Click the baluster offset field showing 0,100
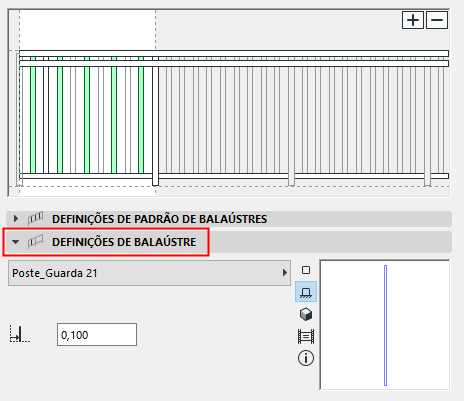This screenshot has height=401, width=464. 97,334
